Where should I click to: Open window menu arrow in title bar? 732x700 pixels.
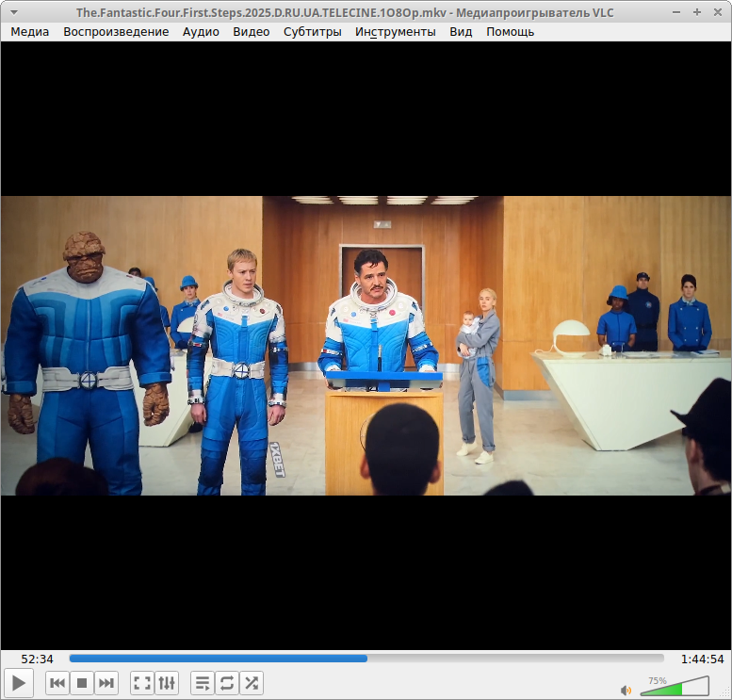tap(14, 12)
